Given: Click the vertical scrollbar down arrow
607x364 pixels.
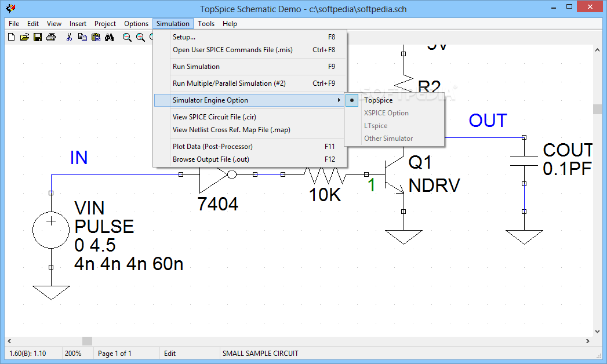Looking at the screenshot, I should click(597, 332).
